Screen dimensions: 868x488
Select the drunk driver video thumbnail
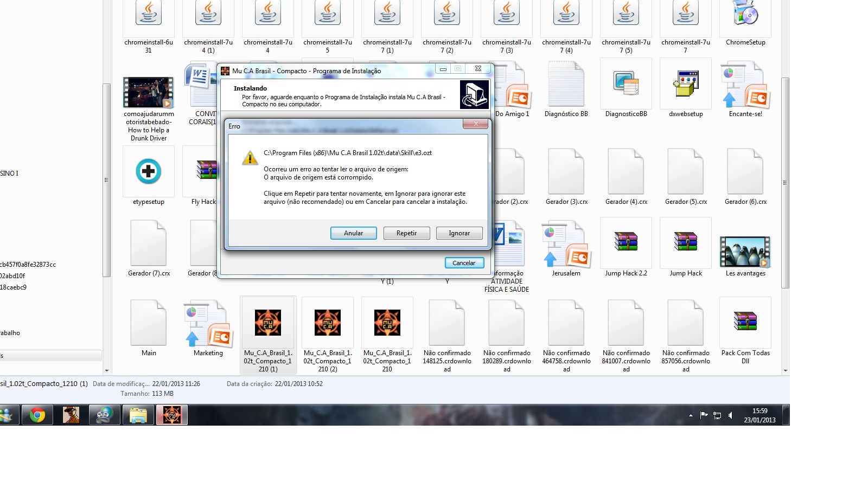148,92
